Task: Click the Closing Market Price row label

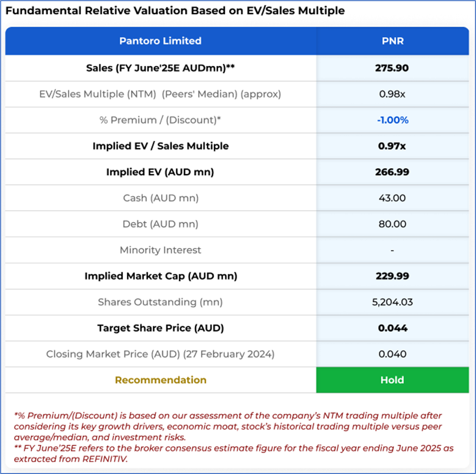Action: coord(160,354)
